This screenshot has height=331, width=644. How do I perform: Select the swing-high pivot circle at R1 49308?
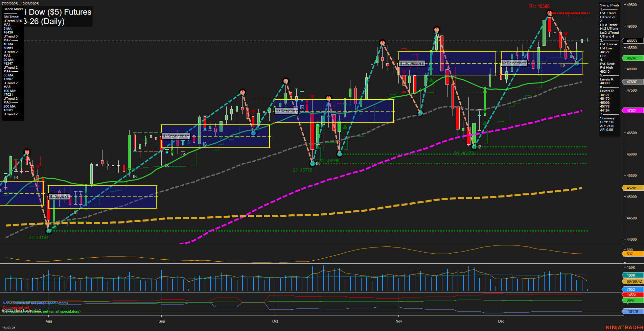pos(549,13)
